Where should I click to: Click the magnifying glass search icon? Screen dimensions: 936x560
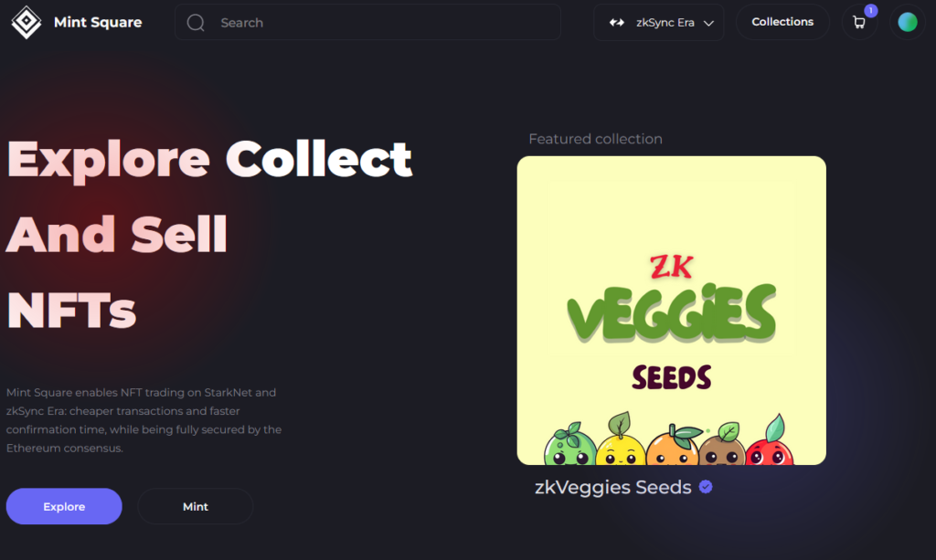196,23
